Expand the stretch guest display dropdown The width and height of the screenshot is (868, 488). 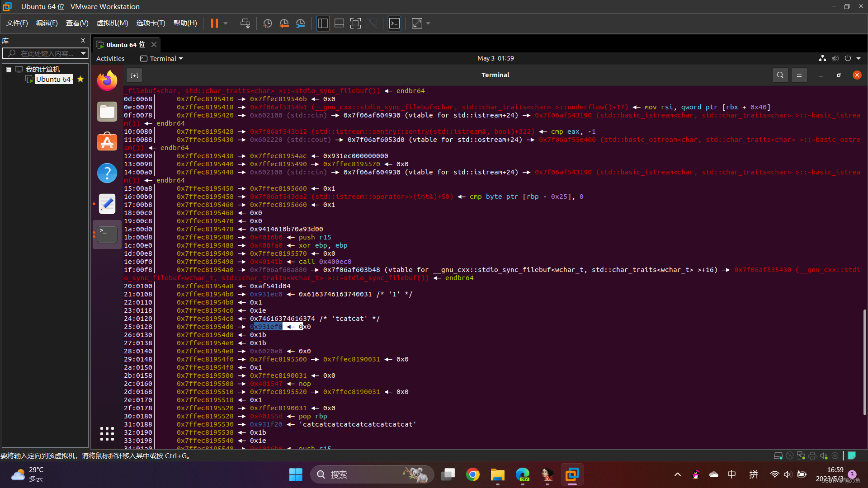tap(428, 23)
